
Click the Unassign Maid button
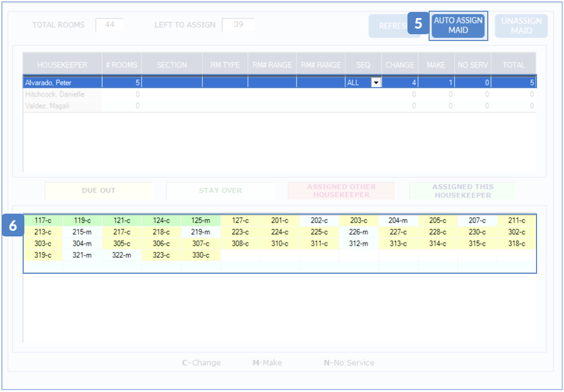tap(521, 26)
